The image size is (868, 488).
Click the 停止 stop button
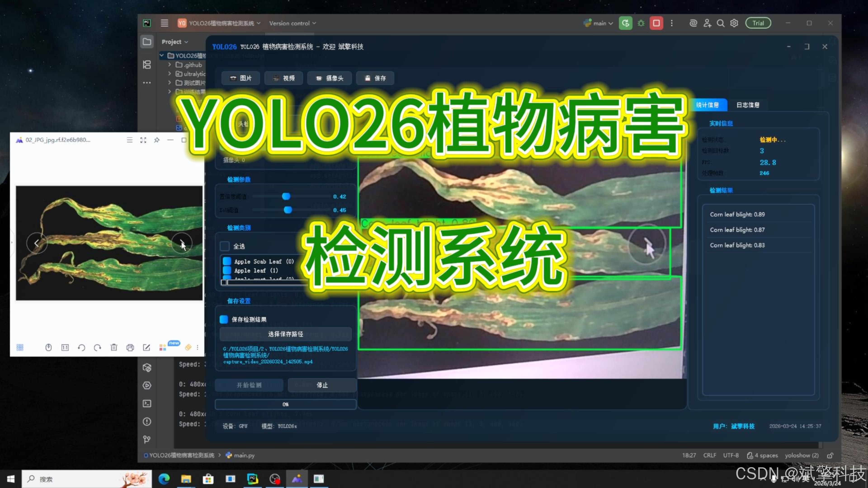point(322,385)
